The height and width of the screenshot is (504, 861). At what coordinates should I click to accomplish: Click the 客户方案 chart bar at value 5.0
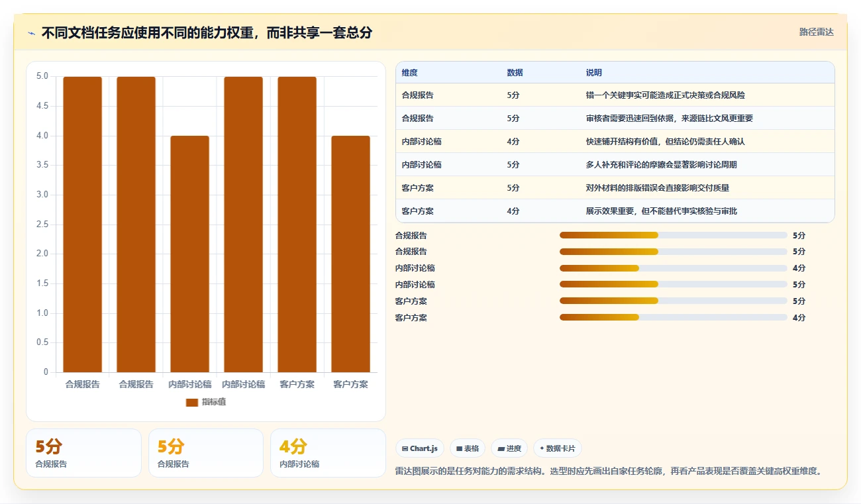tap(297, 225)
